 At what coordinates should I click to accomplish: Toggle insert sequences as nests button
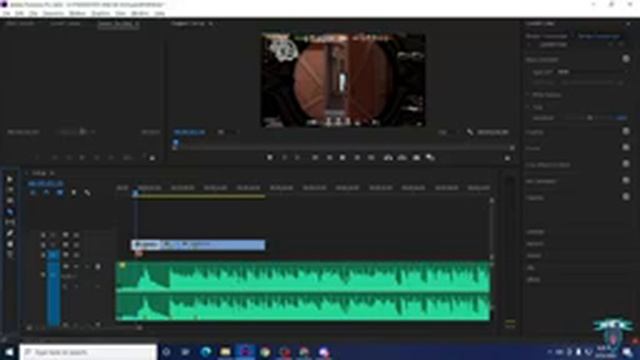pos(33,193)
